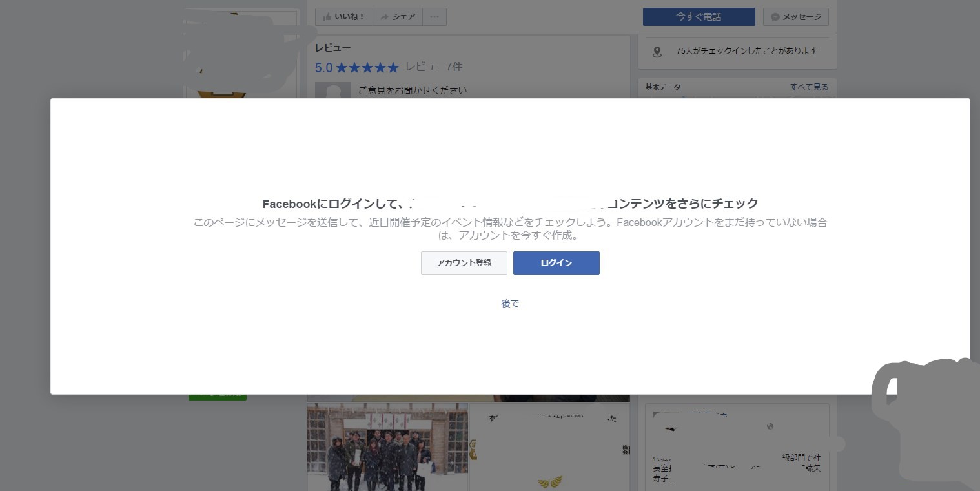Click the location pin check-in icon
980x491 pixels.
pos(657,52)
